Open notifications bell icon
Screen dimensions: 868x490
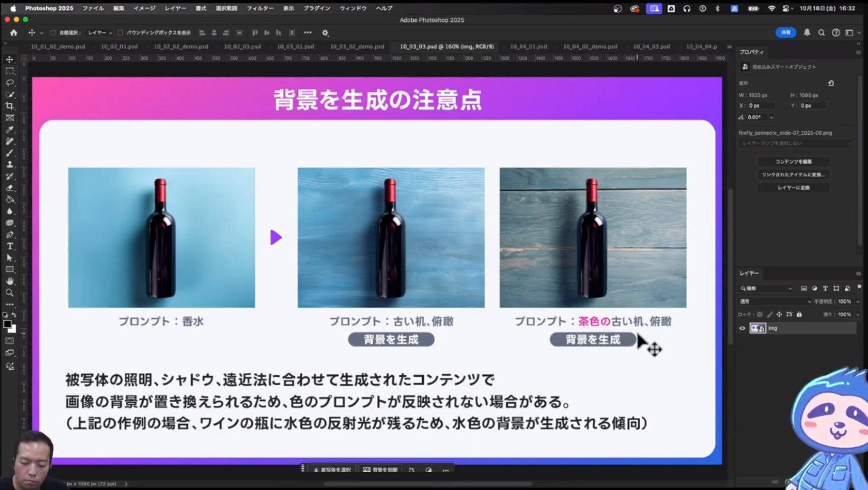tap(807, 32)
